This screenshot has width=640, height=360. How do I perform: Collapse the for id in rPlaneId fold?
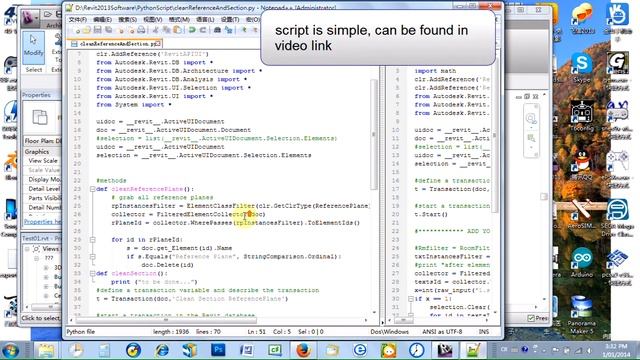pos(93,240)
